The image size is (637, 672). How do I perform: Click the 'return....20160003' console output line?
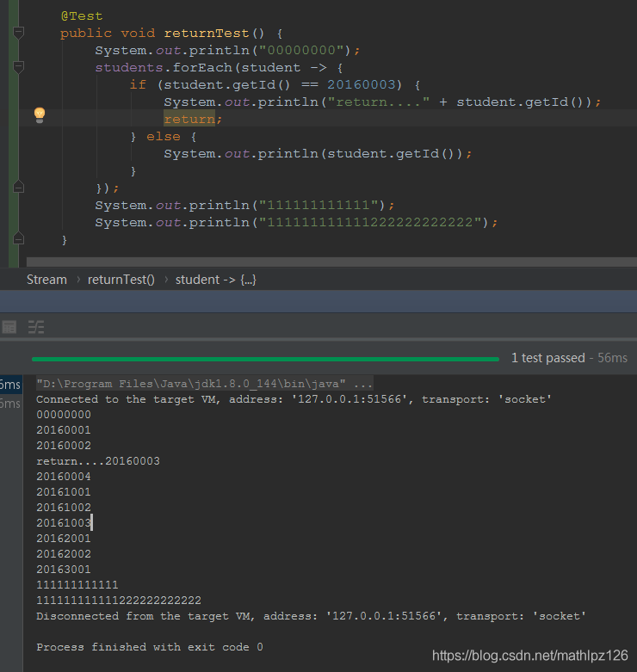[x=98, y=461]
